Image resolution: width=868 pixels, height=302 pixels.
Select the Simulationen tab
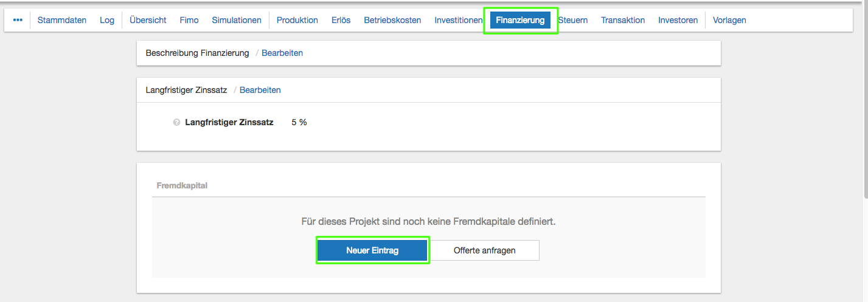click(x=237, y=20)
